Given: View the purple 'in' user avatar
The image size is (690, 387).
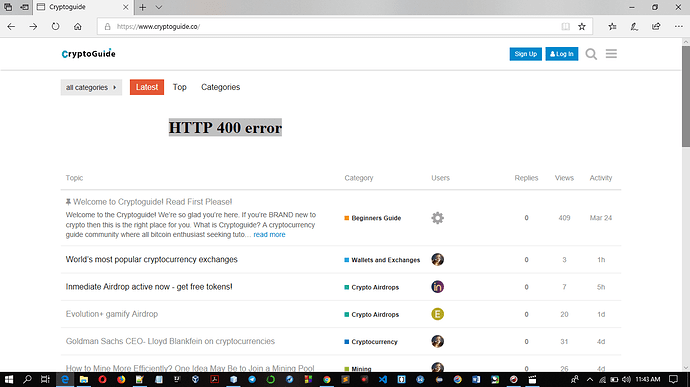Looking at the screenshot, I should (437, 287).
